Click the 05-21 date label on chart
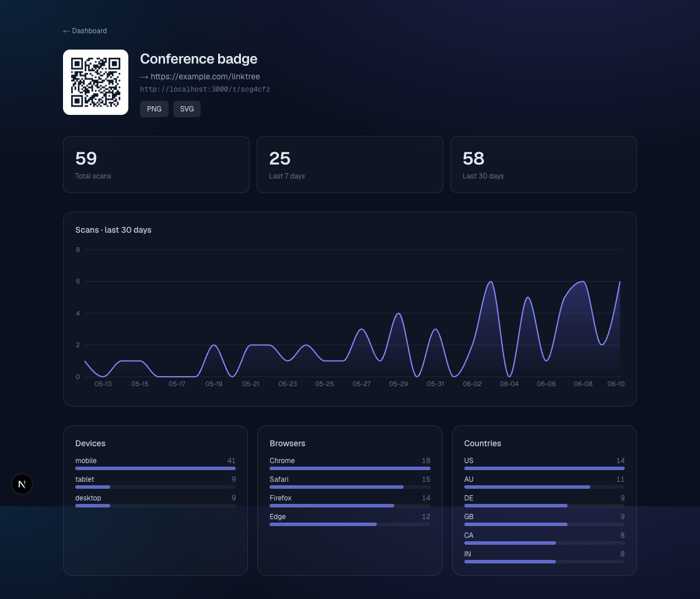Viewport: 700px width, 599px height. point(251,384)
